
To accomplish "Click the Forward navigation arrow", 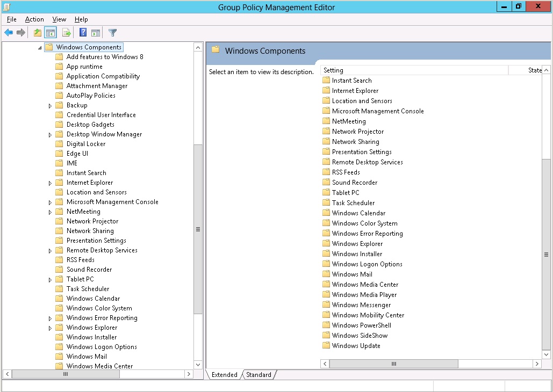I will coord(21,32).
